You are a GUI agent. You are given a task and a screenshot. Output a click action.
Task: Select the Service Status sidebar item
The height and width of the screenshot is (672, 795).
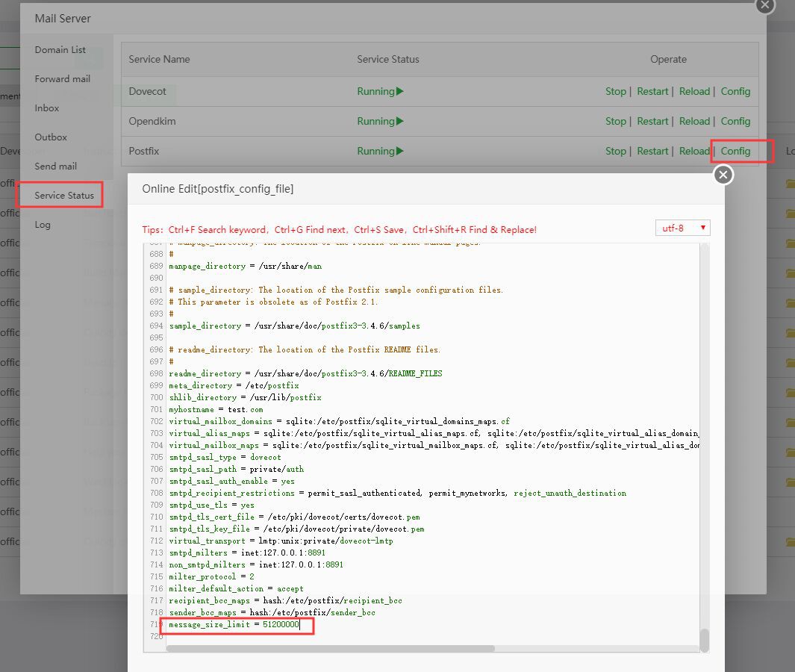[x=64, y=195]
